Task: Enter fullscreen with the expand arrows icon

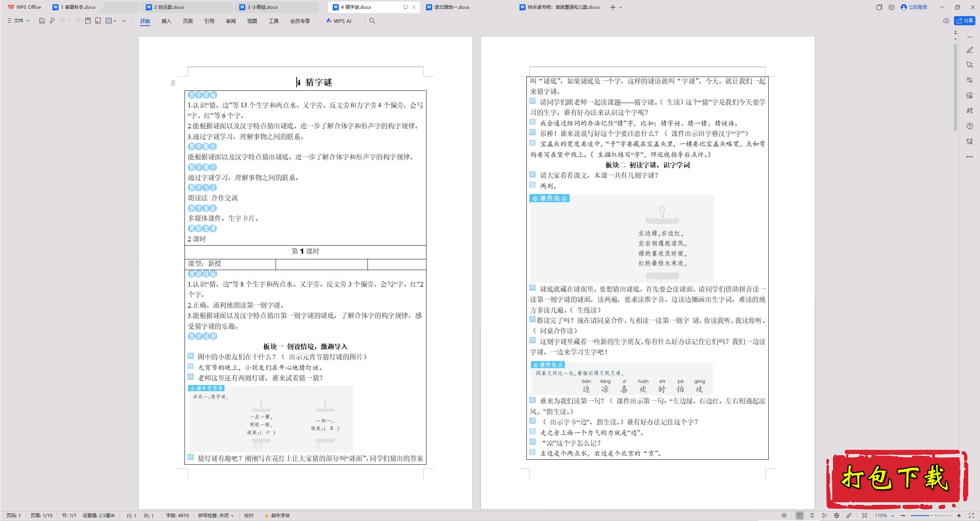Action: tap(971, 516)
